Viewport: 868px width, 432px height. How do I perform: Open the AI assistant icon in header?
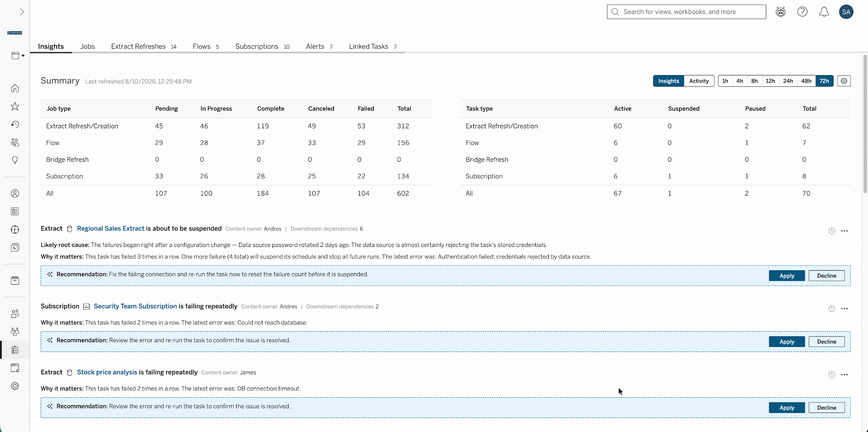781,12
